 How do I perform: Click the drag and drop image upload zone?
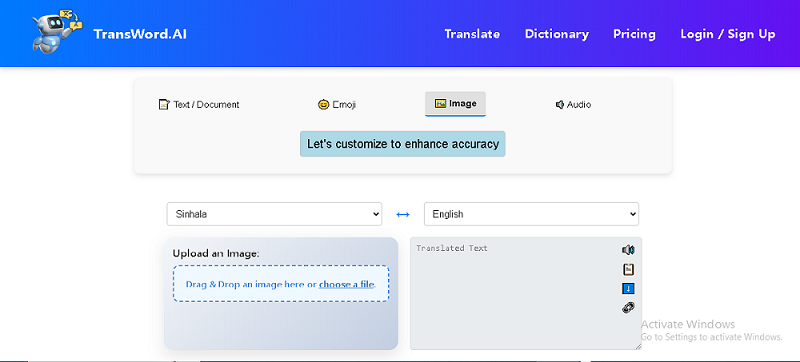pos(281,283)
